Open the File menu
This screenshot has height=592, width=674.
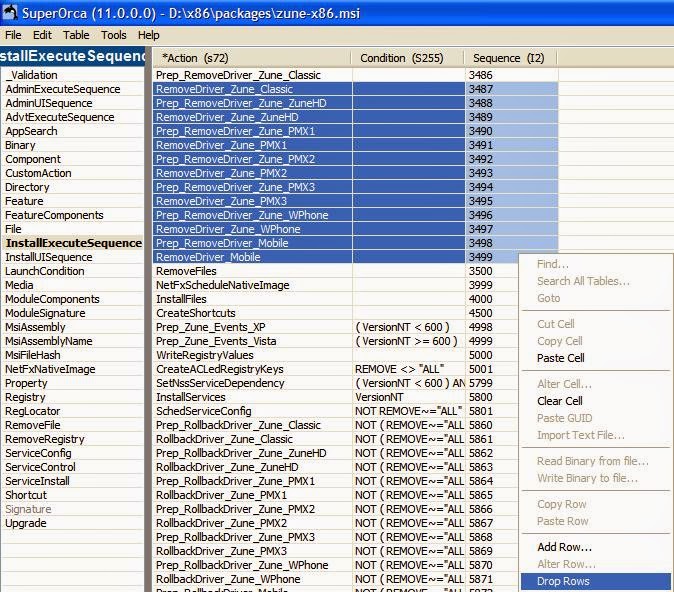coord(13,35)
